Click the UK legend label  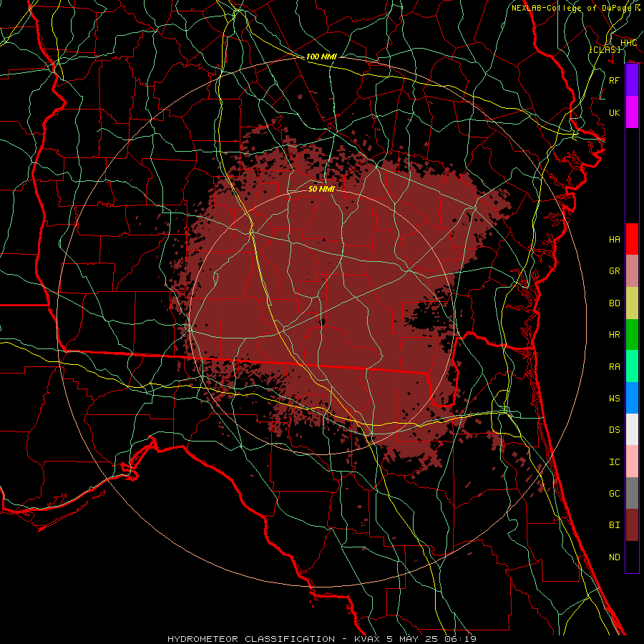point(615,112)
